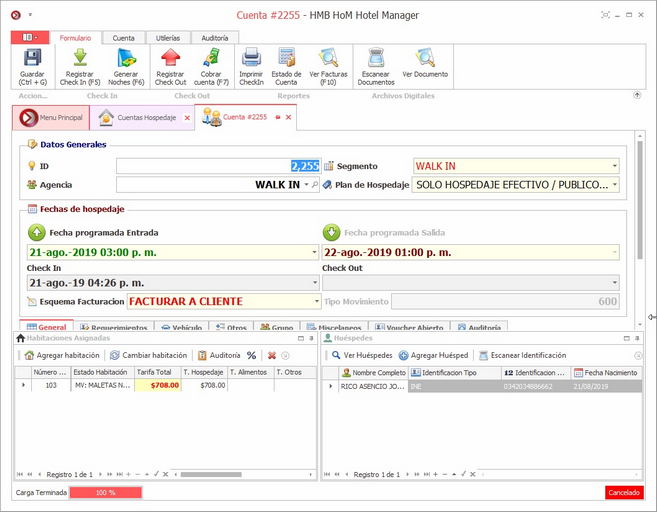The width and height of the screenshot is (657, 512).
Task: Expand the Segmento dropdown
Action: [x=614, y=166]
